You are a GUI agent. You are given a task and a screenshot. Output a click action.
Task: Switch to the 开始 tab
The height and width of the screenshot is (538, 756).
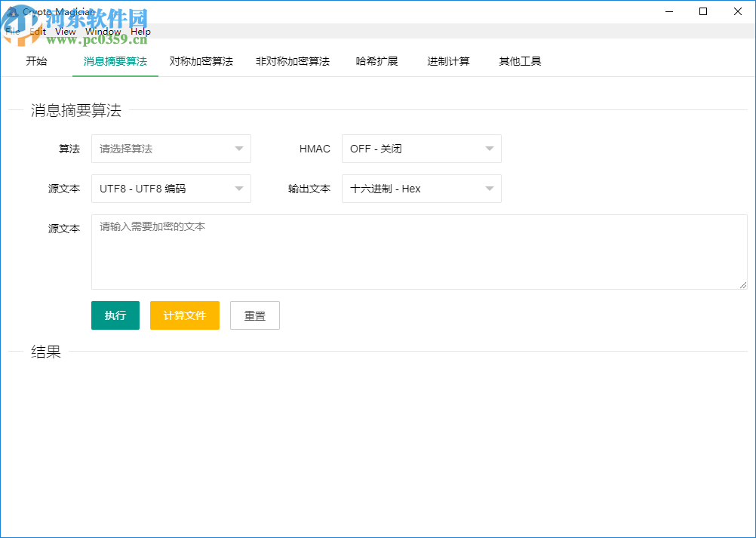(36, 61)
